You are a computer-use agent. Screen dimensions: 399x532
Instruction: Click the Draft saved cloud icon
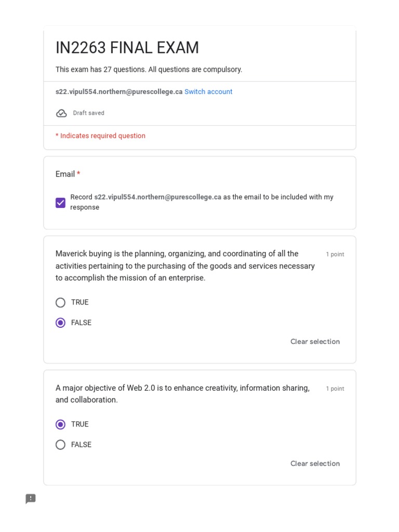pos(61,113)
